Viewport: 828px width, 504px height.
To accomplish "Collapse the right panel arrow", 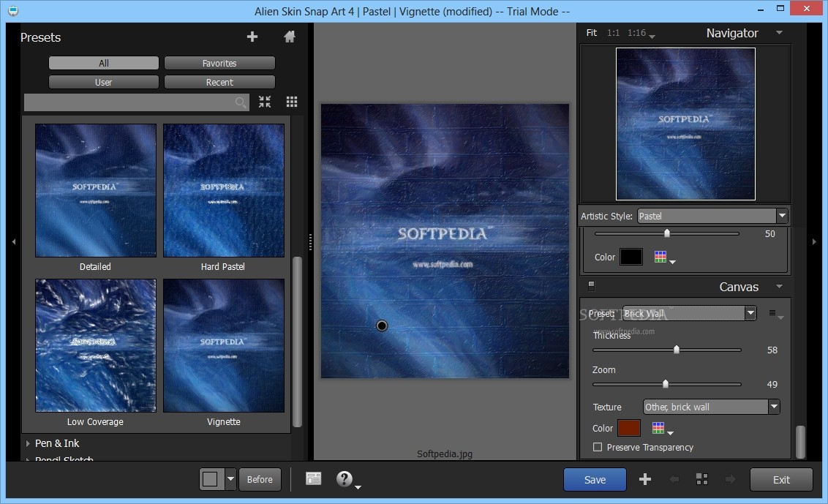I will [814, 241].
